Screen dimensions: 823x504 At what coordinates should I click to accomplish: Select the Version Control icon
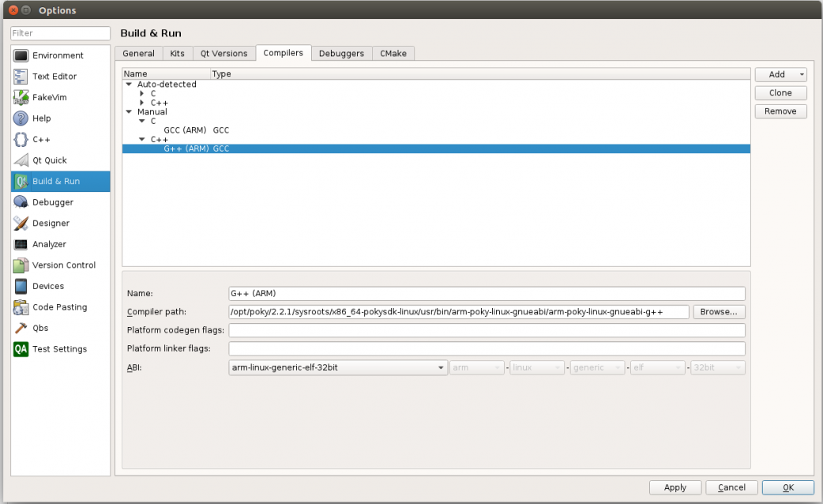pos(21,265)
